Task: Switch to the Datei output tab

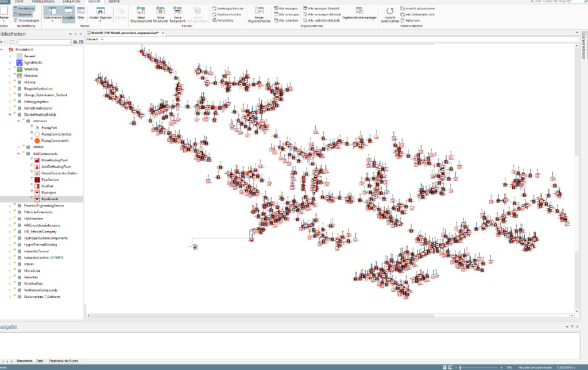Action: pos(40,361)
